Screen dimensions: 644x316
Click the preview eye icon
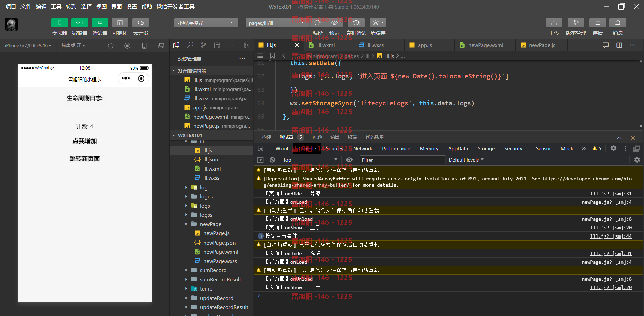[x=334, y=23]
